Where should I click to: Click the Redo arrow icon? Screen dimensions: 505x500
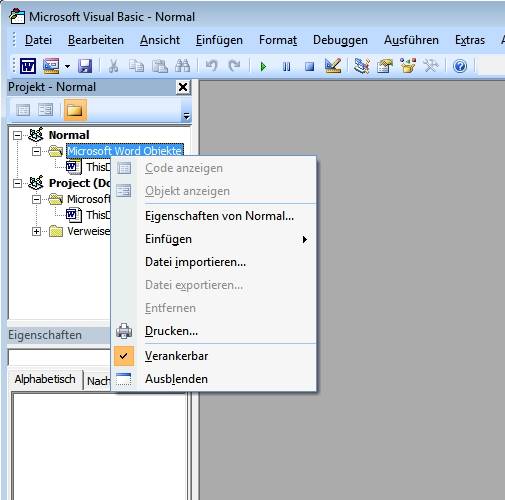pos(234,66)
